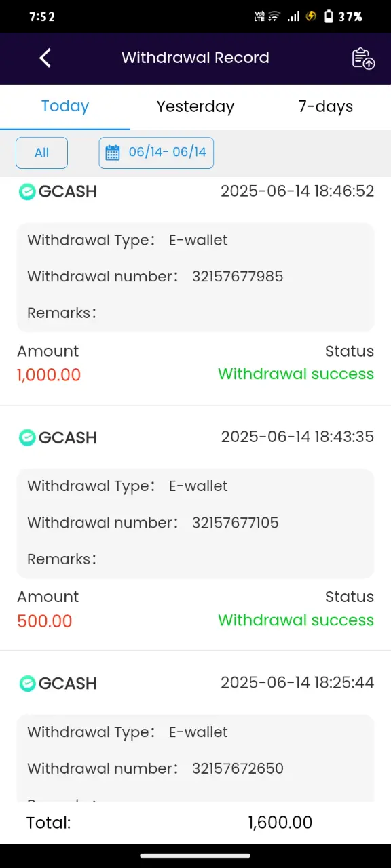The width and height of the screenshot is (391, 868).
Task: Select withdrawal number 32157677985
Action: (238, 277)
